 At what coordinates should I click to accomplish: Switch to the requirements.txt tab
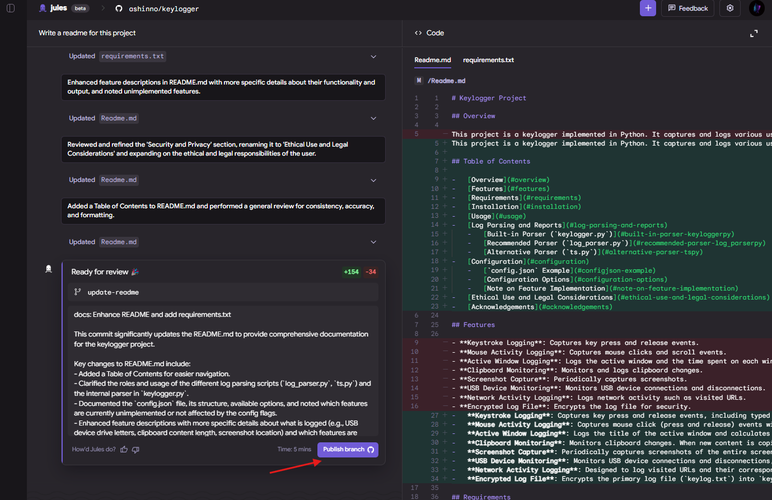click(x=488, y=60)
